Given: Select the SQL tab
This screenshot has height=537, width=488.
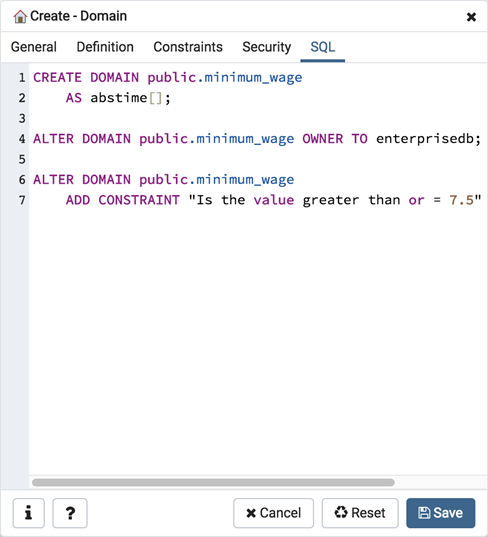Looking at the screenshot, I should tap(323, 47).
